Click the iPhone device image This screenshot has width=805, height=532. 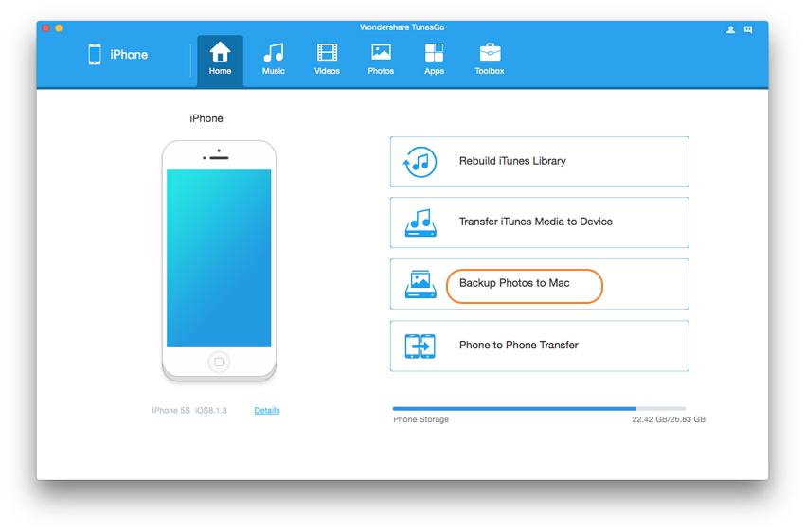pos(219,261)
